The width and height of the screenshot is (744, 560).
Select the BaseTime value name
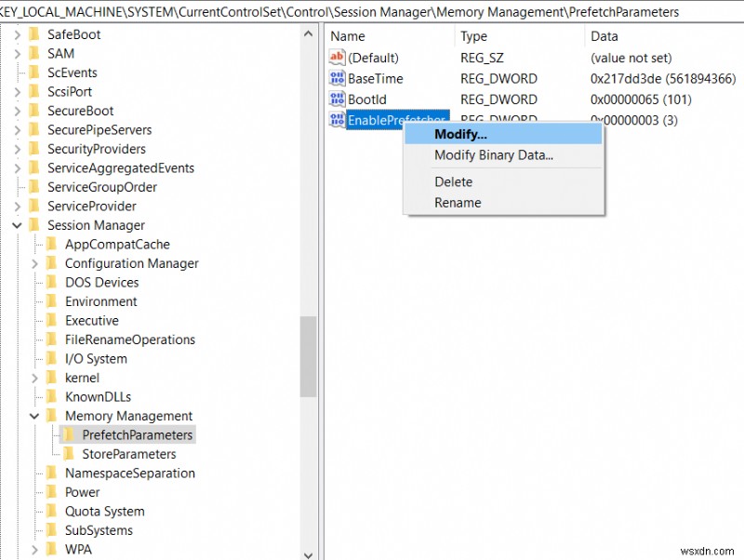(376, 78)
